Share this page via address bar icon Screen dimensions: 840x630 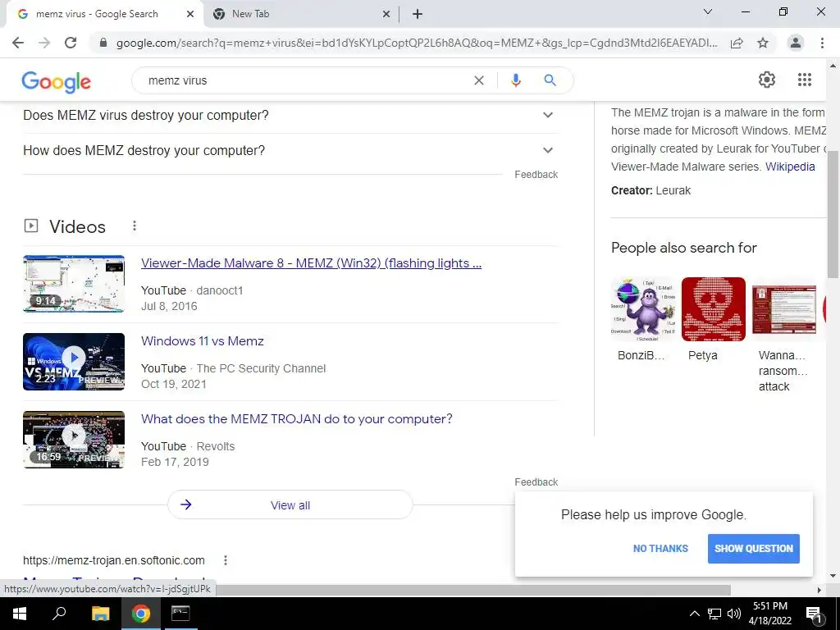(737, 43)
